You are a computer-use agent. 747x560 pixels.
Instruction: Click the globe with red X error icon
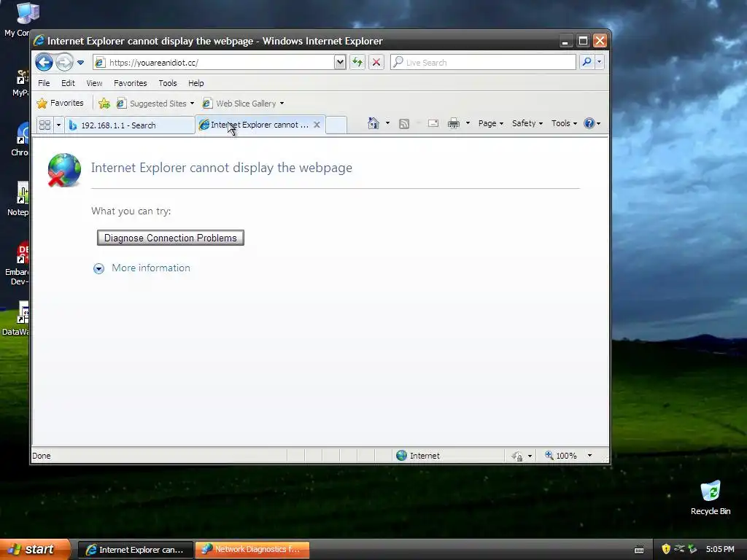pyautogui.click(x=64, y=170)
